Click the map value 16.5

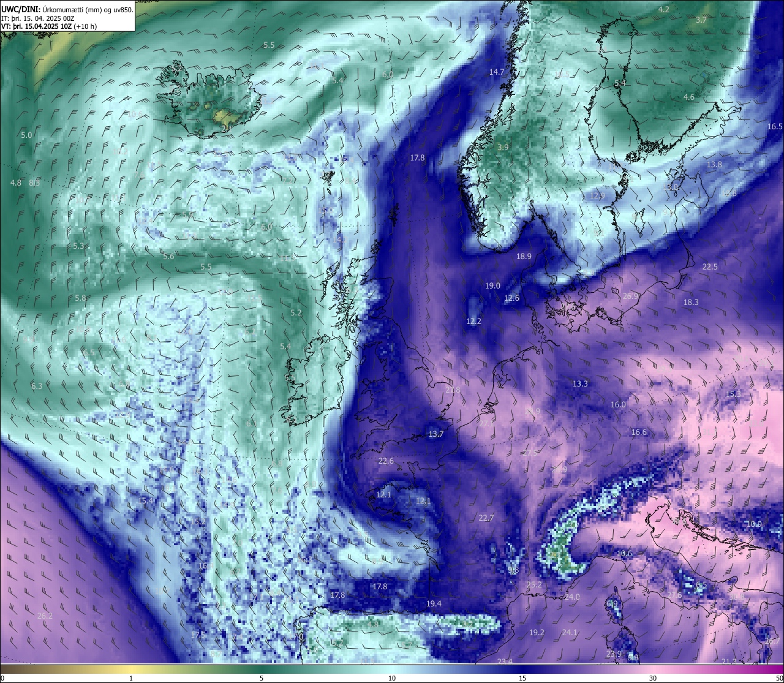[x=775, y=126]
